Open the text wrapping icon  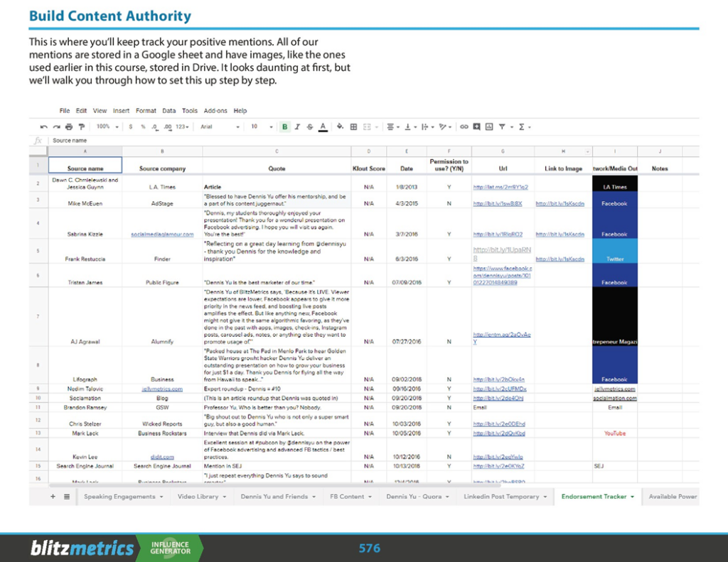tap(424, 126)
